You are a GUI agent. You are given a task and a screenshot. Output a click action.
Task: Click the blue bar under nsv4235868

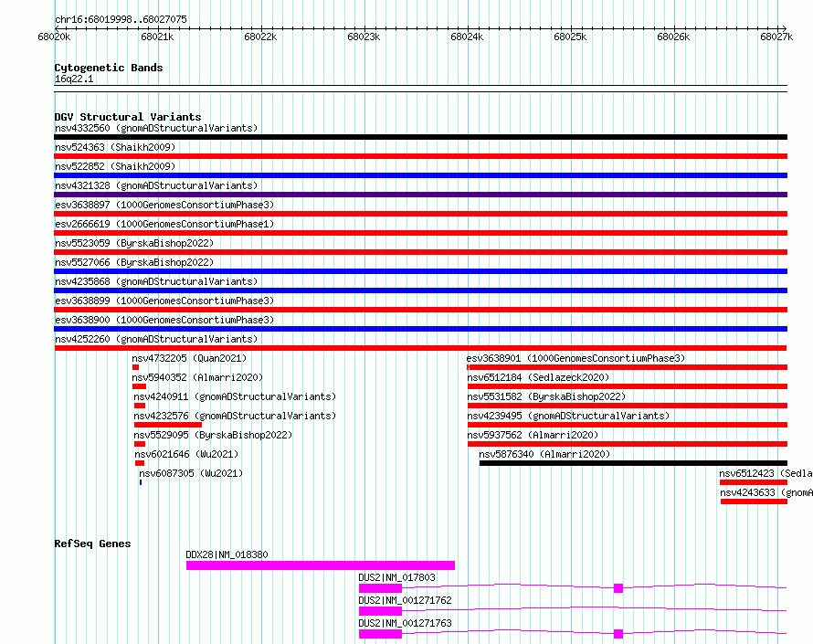420,290
